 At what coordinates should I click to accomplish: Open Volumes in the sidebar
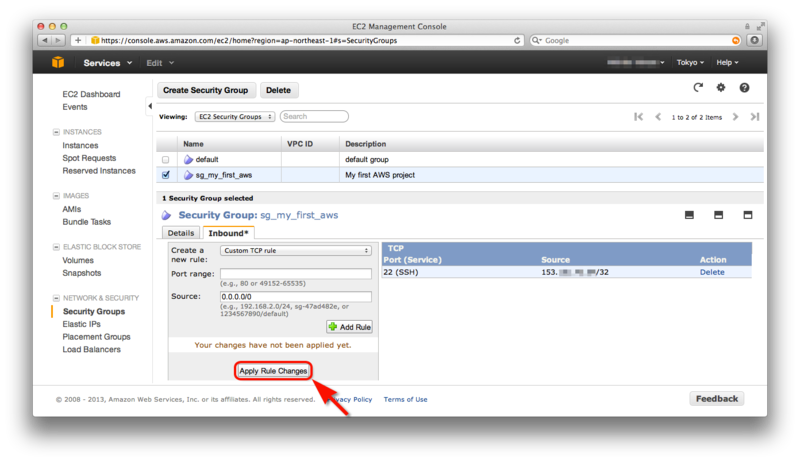coord(78,260)
